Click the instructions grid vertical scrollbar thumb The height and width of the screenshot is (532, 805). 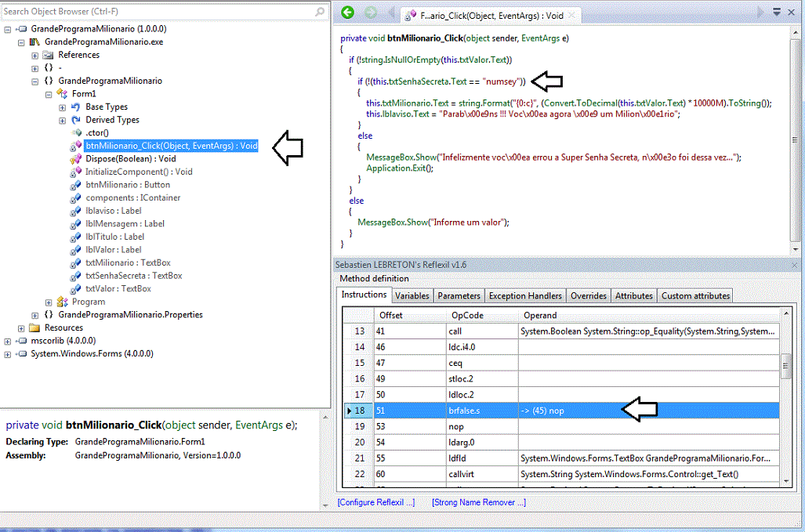click(x=785, y=367)
